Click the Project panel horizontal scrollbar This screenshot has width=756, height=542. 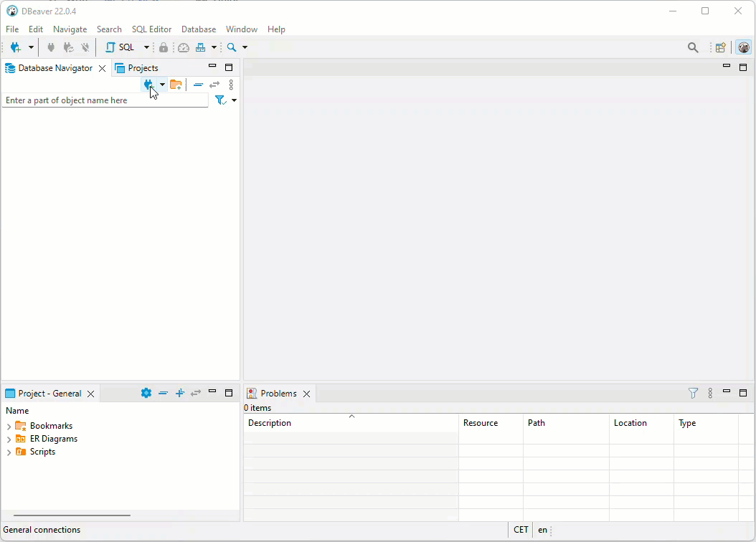pyautogui.click(x=72, y=515)
